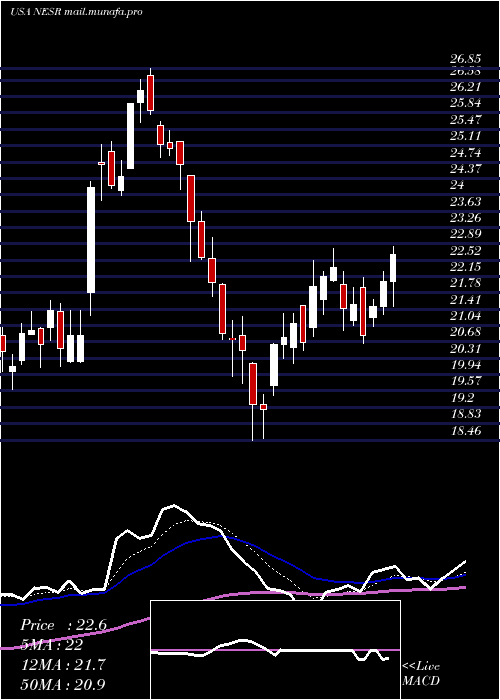The width and height of the screenshot is (500, 700).
Task: Click the 12MA : 21.7 readout
Action: pyautogui.click(x=62, y=665)
